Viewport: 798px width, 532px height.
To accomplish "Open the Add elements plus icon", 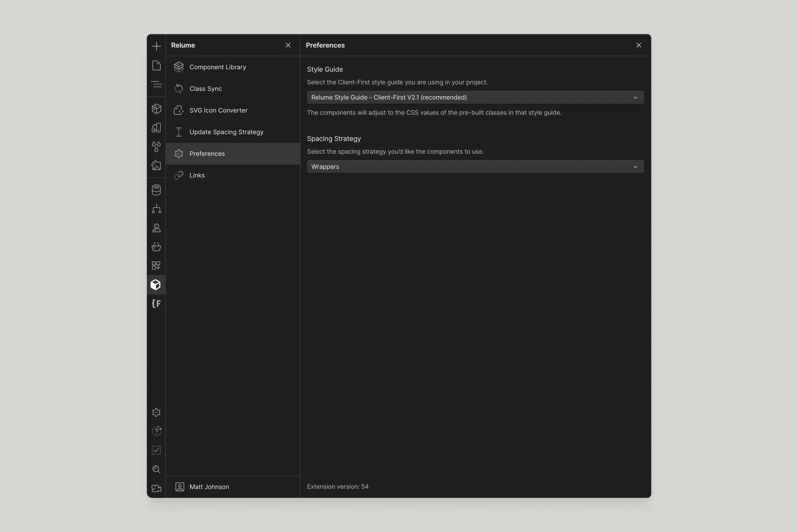I will point(156,46).
